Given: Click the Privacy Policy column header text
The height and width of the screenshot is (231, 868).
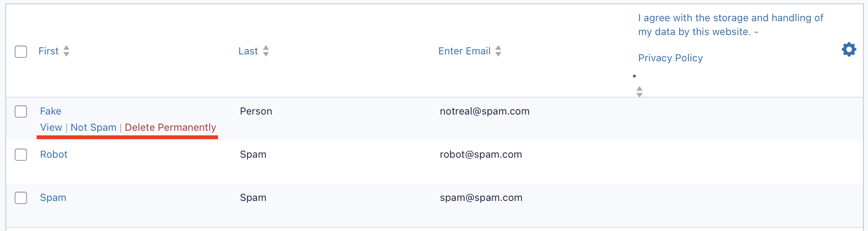Looking at the screenshot, I should [x=670, y=58].
